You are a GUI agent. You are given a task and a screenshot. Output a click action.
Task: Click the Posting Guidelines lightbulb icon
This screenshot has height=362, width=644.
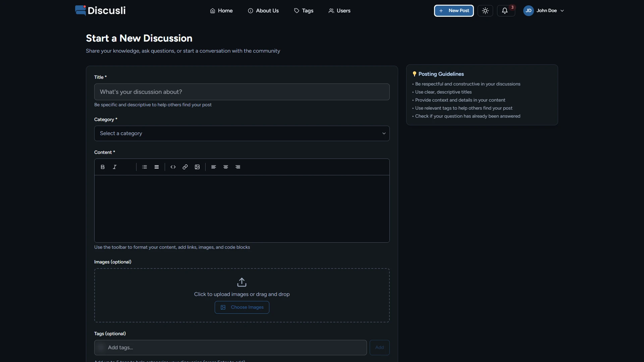click(x=415, y=74)
